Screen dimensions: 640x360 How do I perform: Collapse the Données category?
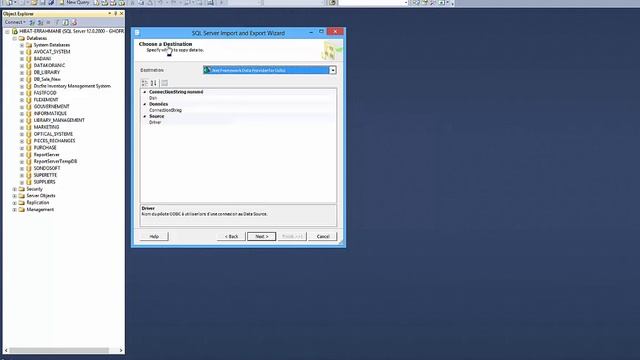click(144, 104)
